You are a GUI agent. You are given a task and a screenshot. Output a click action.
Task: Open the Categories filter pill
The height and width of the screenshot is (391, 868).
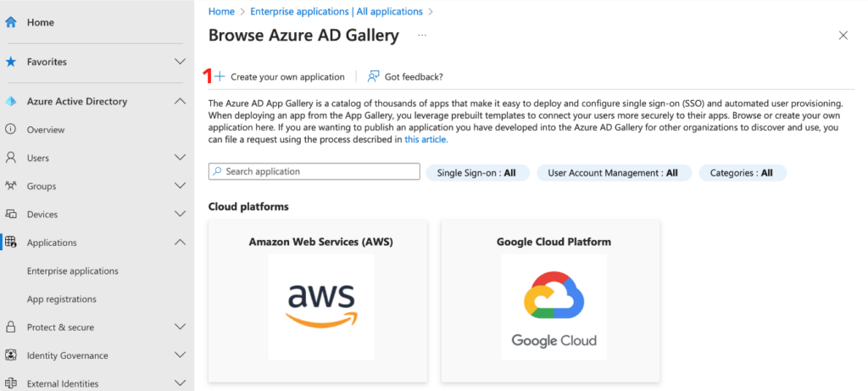click(742, 172)
